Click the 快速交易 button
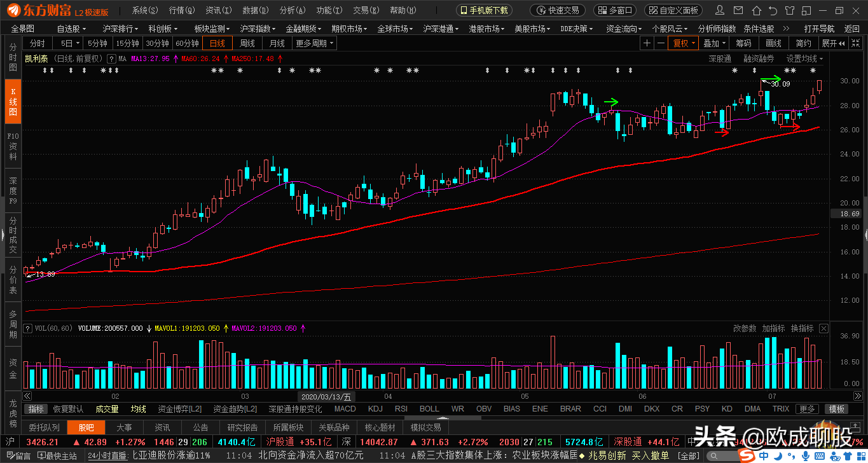The image size is (868, 463). [558, 10]
